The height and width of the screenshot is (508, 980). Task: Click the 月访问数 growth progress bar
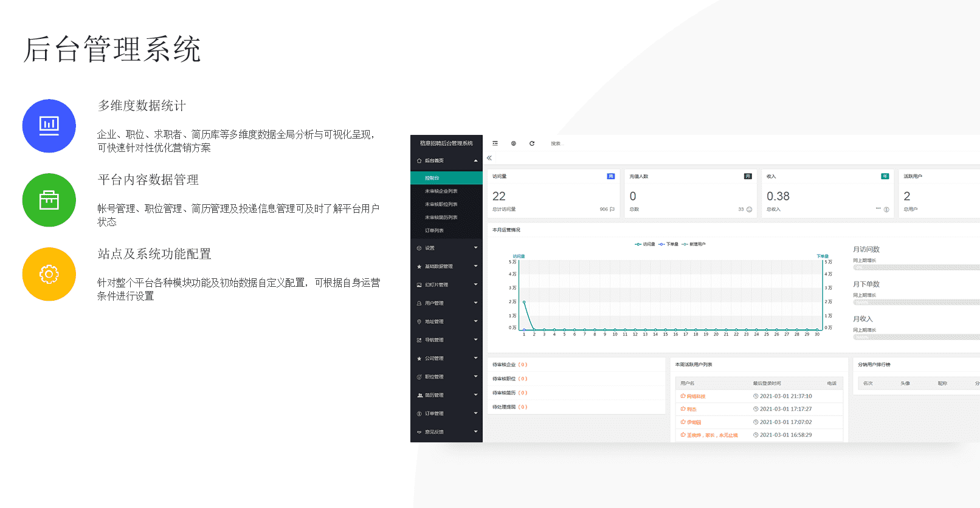pos(916,267)
